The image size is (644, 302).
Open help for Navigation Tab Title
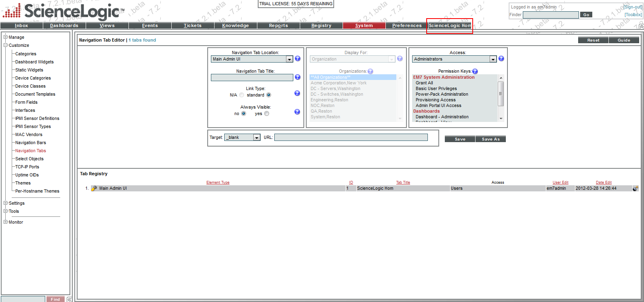(x=298, y=77)
